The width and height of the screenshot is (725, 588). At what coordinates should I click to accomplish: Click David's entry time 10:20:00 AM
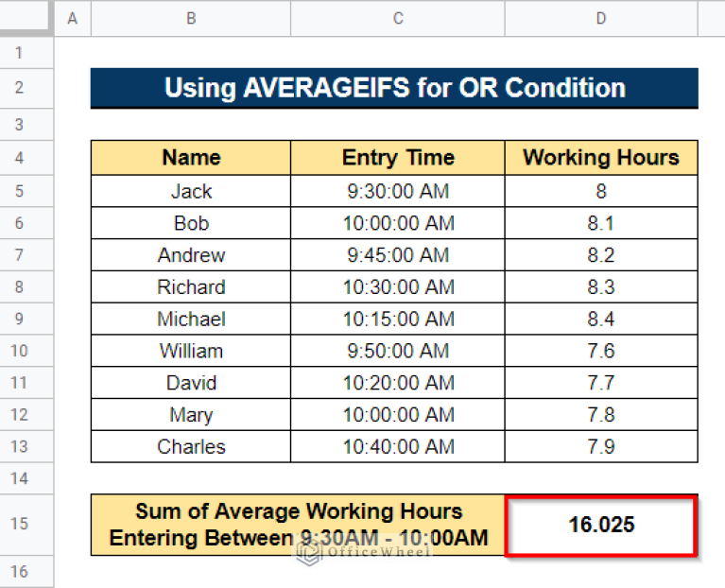pos(398,382)
